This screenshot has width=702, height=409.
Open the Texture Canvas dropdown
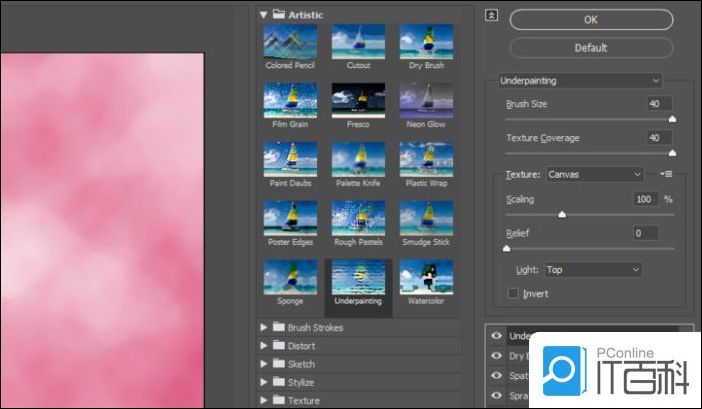pos(595,174)
